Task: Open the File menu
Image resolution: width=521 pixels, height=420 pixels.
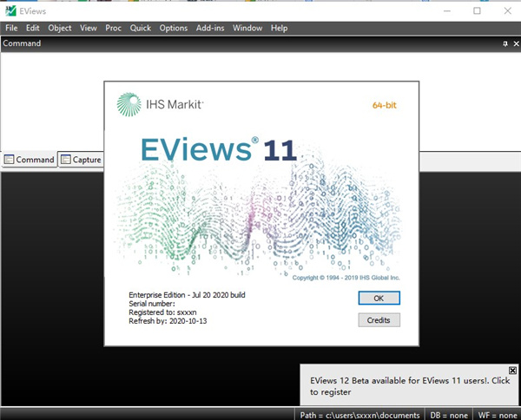Action: point(12,28)
